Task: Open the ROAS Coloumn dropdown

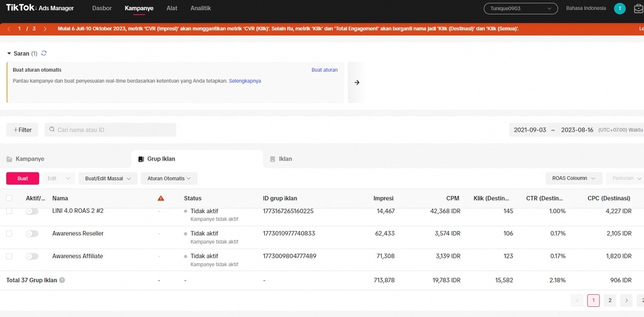Action: click(574, 179)
